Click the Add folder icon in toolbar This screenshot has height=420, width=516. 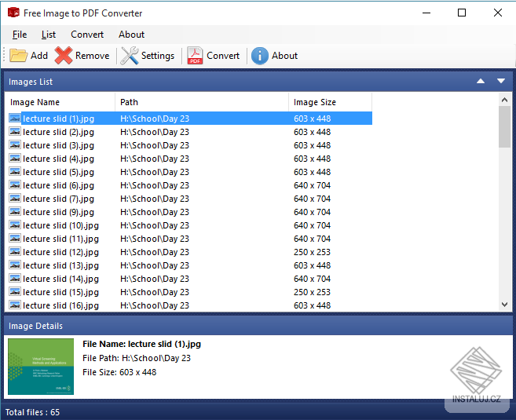point(18,56)
